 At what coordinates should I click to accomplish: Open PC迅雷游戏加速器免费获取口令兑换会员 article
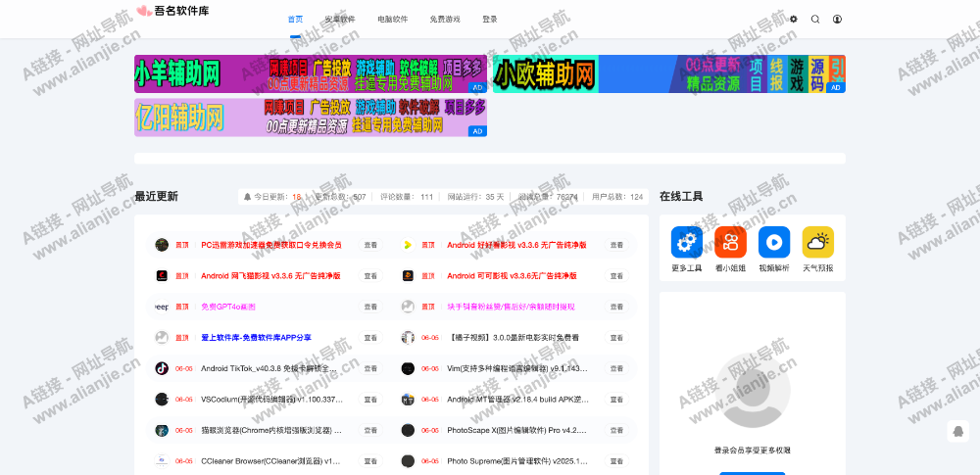click(x=271, y=245)
